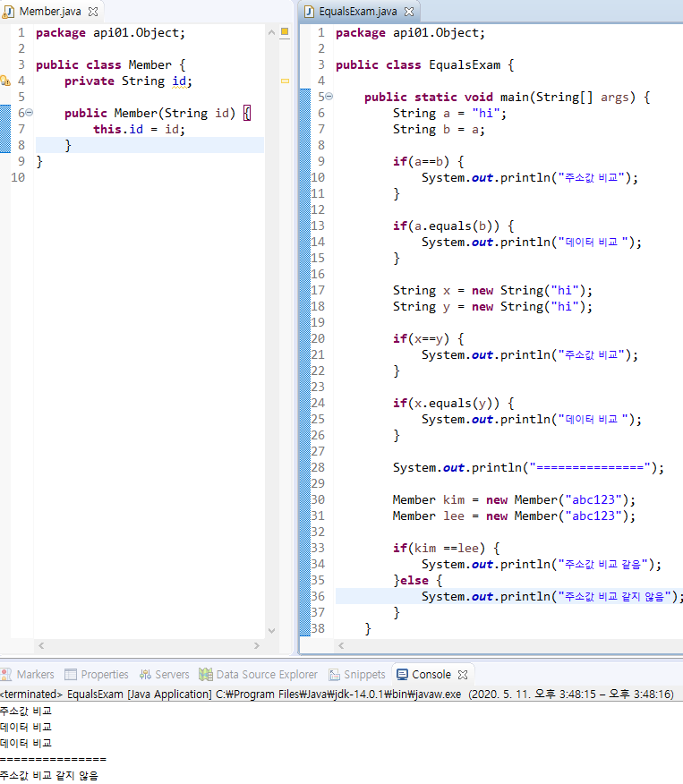The height and width of the screenshot is (784, 683).
Task: Click the scroll right arrow in Member.java editor
Action: tap(257, 645)
